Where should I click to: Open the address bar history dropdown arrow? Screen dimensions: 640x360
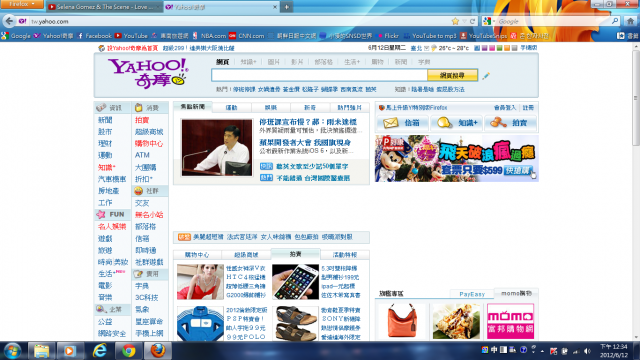[464, 21]
